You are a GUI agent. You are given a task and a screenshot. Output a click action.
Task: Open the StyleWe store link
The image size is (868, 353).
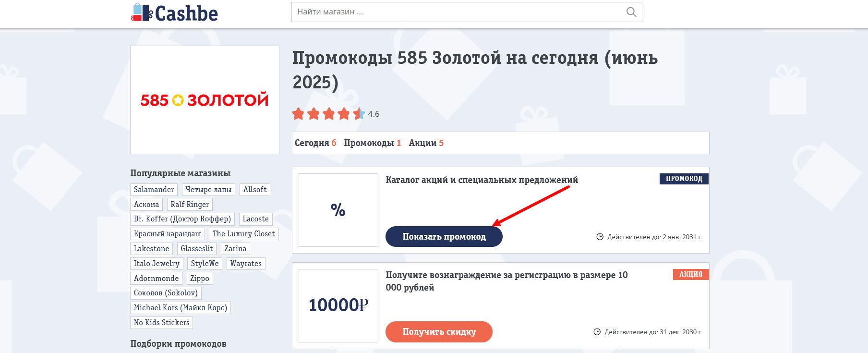(205, 264)
